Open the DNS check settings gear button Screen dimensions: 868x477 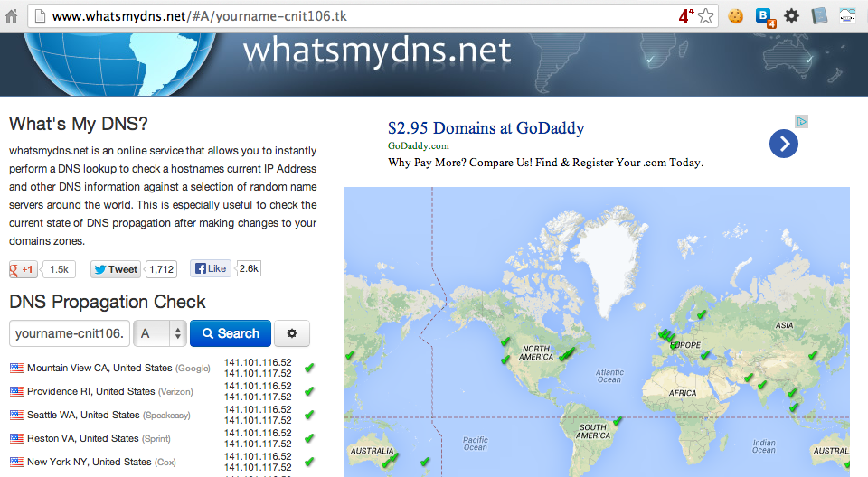292,333
